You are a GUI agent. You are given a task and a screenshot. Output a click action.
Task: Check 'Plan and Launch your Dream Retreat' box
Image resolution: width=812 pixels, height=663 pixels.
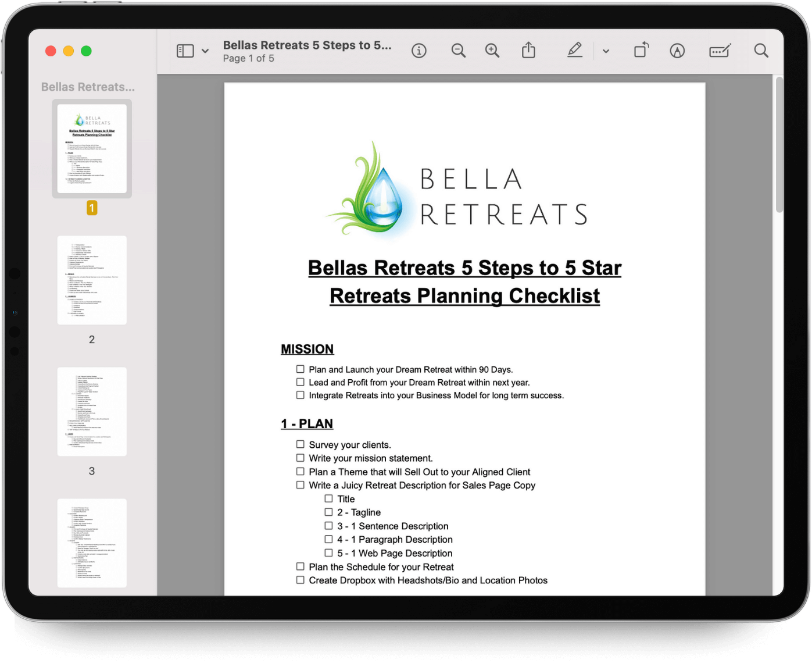click(301, 369)
